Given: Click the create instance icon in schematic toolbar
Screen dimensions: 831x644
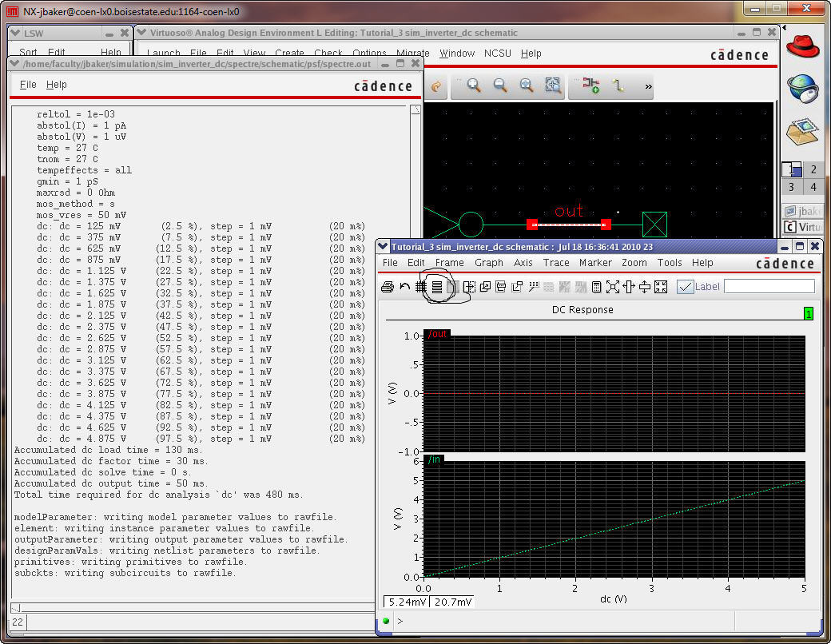Looking at the screenshot, I should (590, 86).
